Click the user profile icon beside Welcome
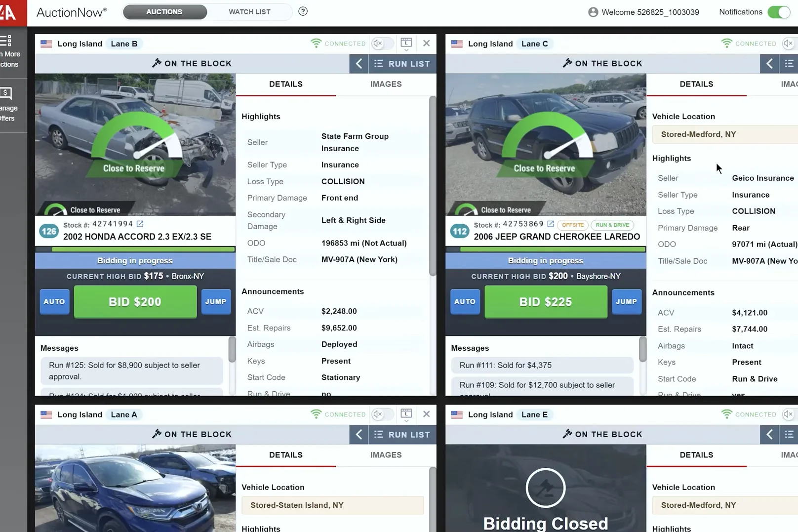Image resolution: width=798 pixels, height=532 pixels. click(593, 12)
